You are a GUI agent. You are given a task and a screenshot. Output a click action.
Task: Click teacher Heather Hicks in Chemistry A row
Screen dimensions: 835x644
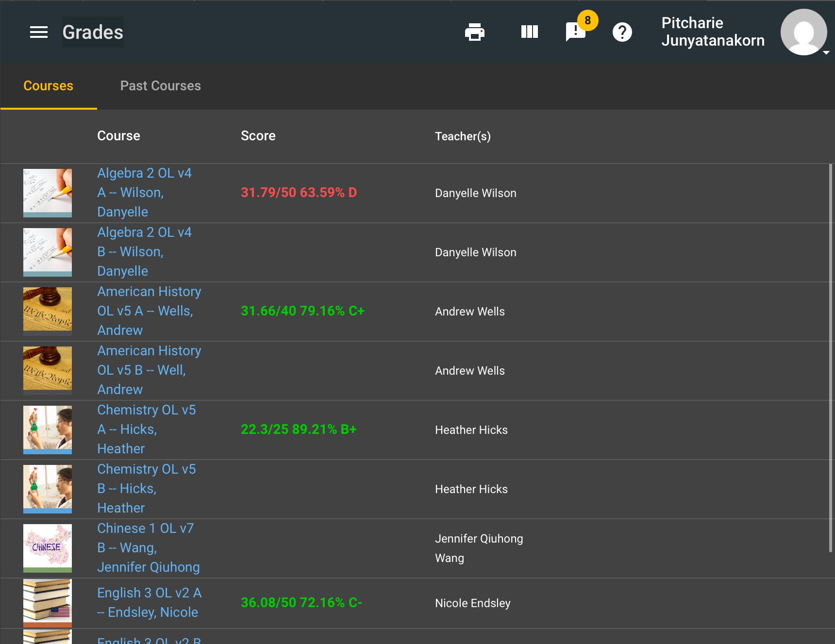coord(471,430)
